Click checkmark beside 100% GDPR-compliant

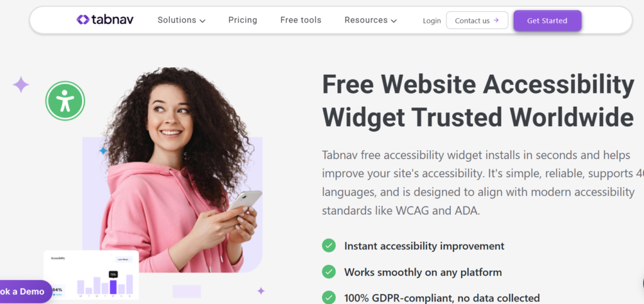pos(328,298)
